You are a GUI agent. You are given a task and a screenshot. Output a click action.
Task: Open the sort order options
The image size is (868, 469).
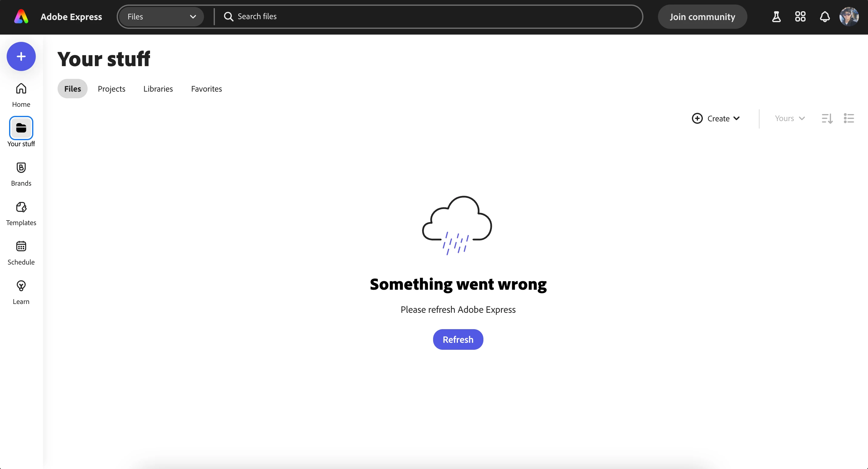(827, 118)
